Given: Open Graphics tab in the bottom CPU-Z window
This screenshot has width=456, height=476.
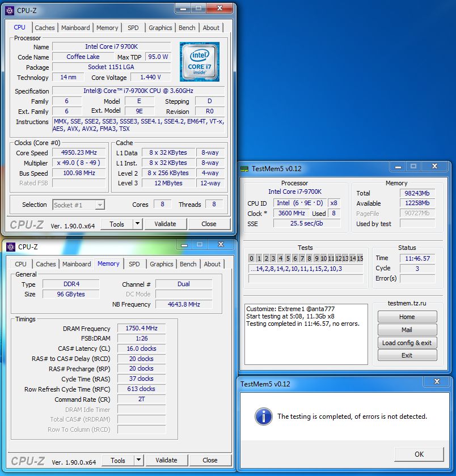Looking at the screenshot, I should pyautogui.click(x=162, y=264).
